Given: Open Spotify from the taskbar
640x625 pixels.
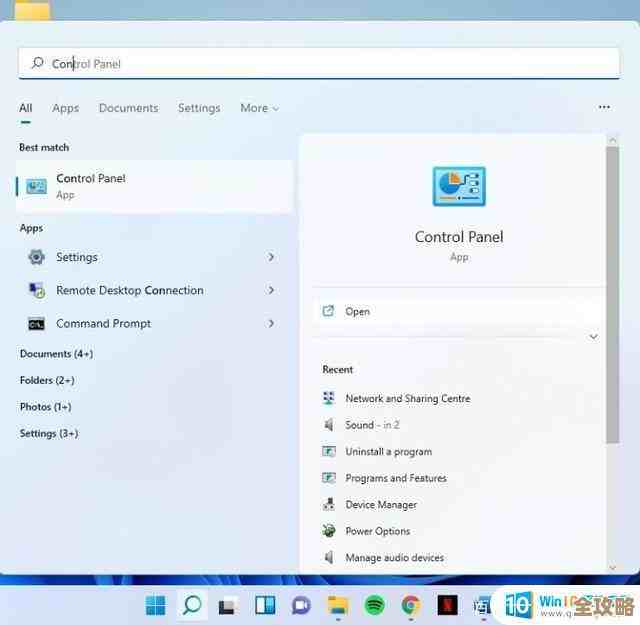Looking at the screenshot, I should click(x=374, y=605).
